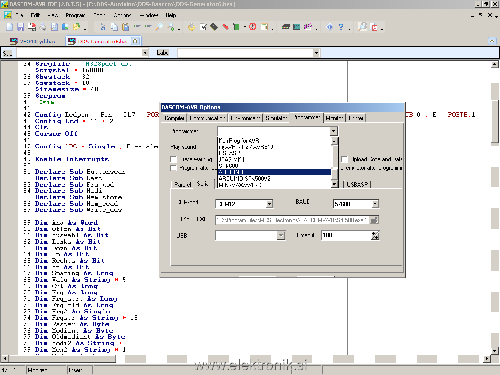Open the Edit menu
Image resolution: width=500 pixels, height=375 pixels.
click(35, 15)
